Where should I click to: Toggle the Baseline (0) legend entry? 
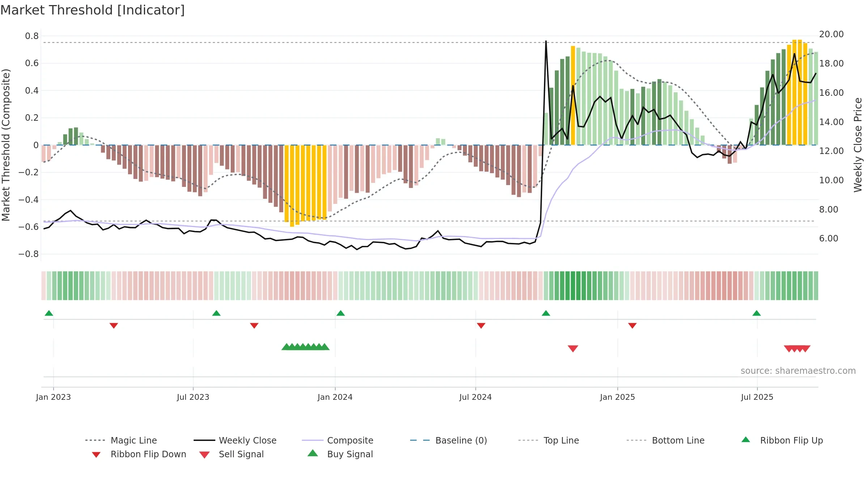coord(448,440)
